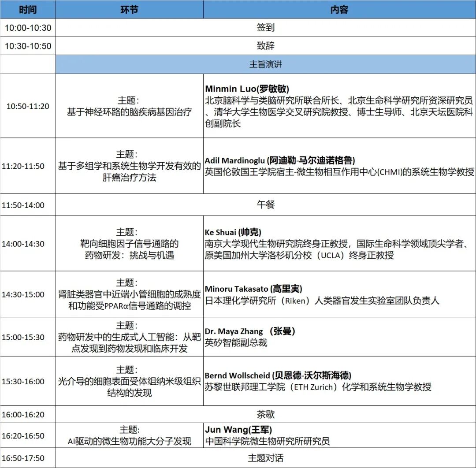Click topic line 肾脏类器官中近端小管细胞的成熟度

(129, 294)
